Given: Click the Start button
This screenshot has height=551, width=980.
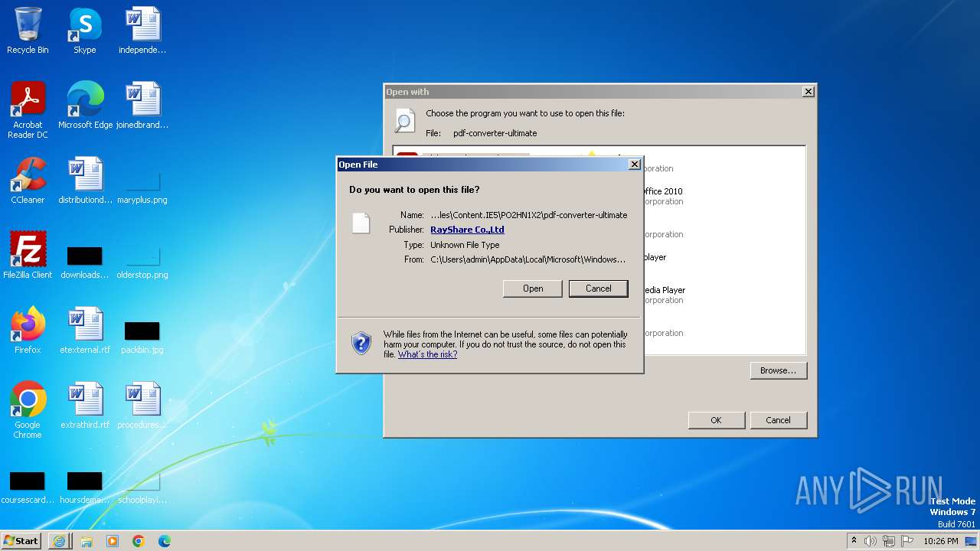Looking at the screenshot, I should coord(21,541).
